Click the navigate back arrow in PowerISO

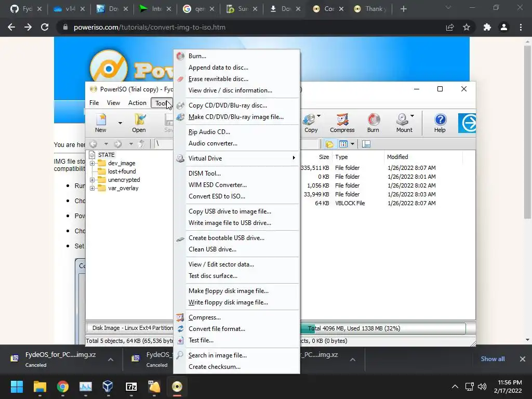click(94, 144)
